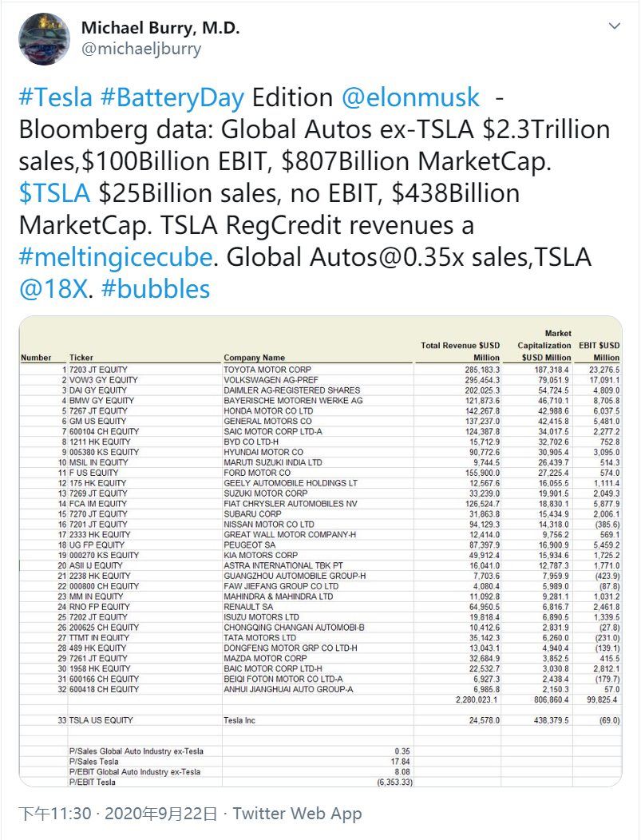Expand the tweet options chevron
Image resolution: width=641 pixels, height=840 pixels.
coord(614,26)
